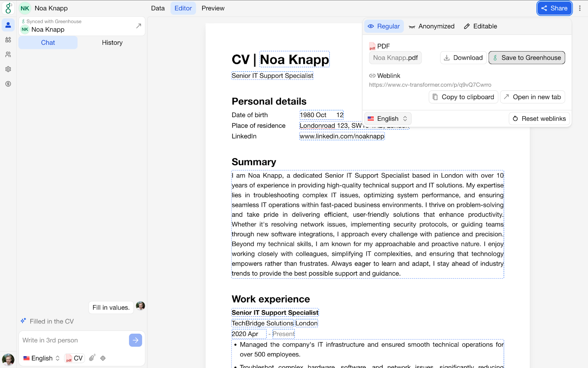Click the Present end date field

(283, 334)
